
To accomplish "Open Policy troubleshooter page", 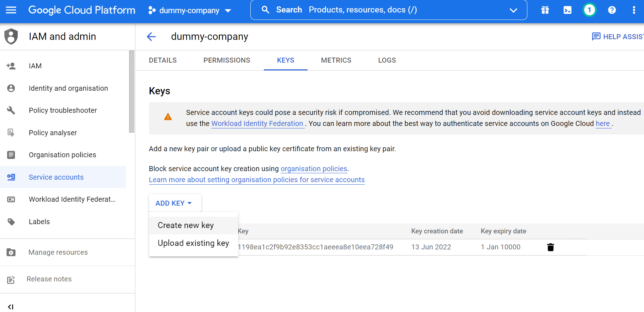I will click(63, 110).
